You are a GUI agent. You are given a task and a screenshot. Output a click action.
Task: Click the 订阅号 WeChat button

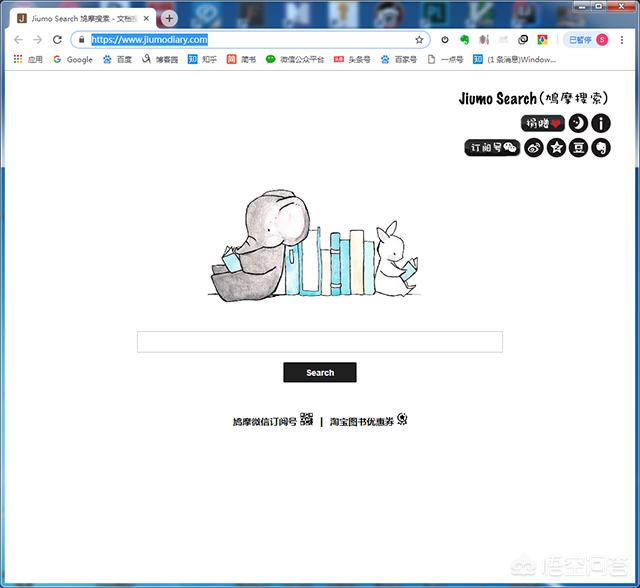tap(492, 148)
